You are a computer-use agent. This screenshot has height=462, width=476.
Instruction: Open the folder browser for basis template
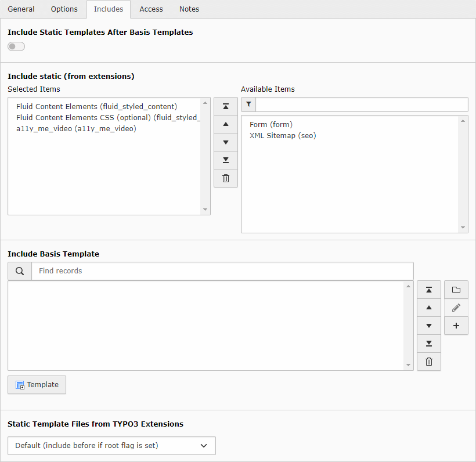coord(456,290)
